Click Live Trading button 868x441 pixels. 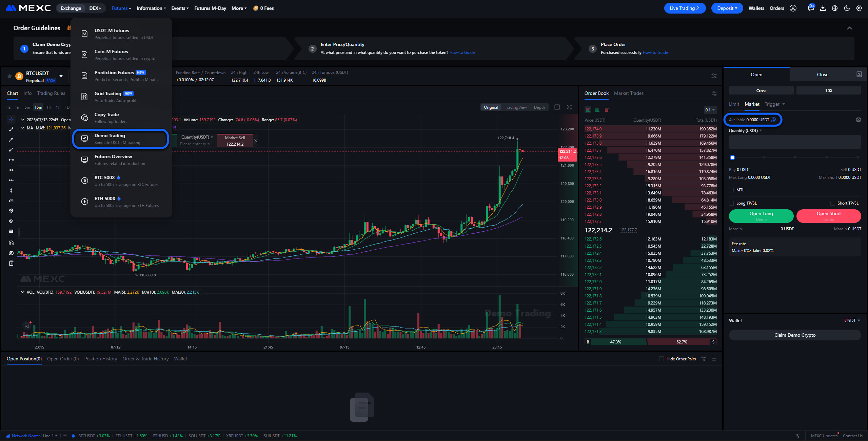point(685,8)
